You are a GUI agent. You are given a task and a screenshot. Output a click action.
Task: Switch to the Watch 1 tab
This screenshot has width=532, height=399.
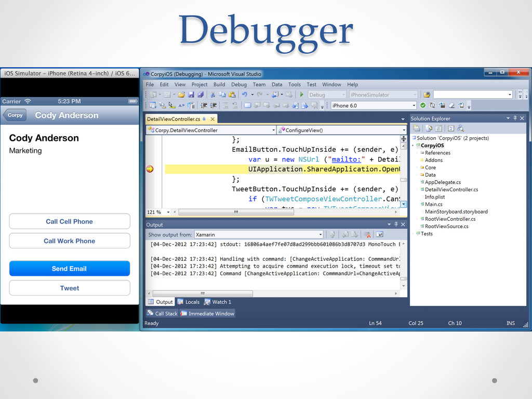pos(218,302)
